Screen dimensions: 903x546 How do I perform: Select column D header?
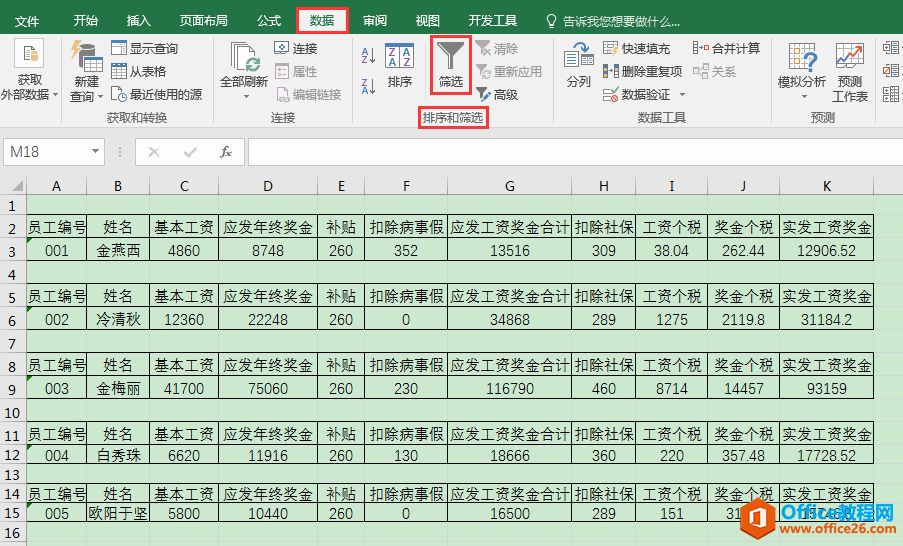(x=268, y=185)
